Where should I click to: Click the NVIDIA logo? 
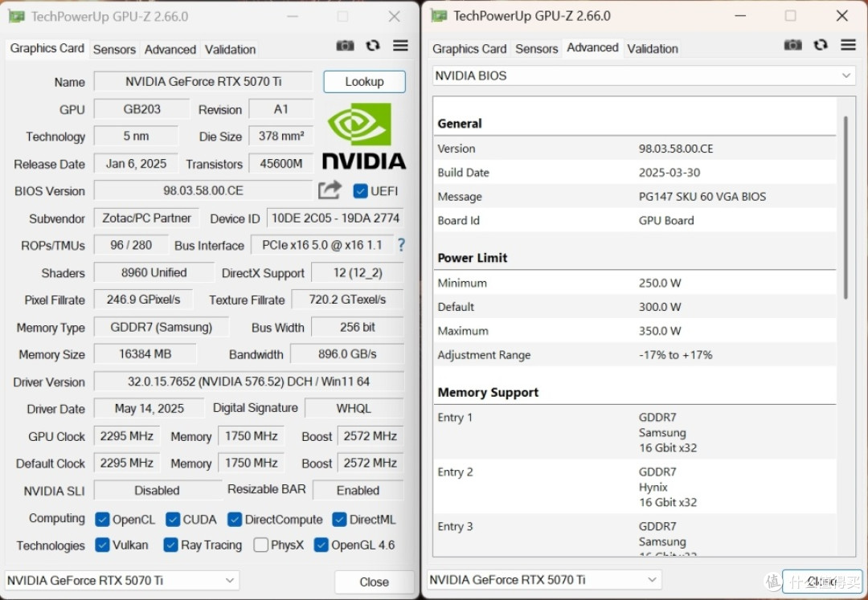pyautogui.click(x=364, y=136)
